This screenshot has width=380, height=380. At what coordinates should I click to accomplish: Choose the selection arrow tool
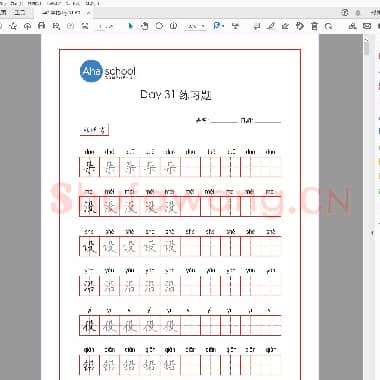pos(130,26)
